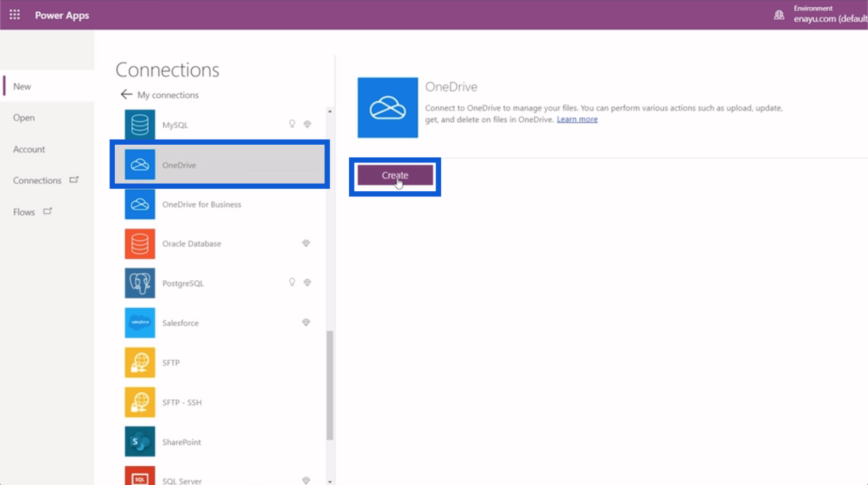Click the Environment globe icon
This screenshot has width=868, height=485.
[779, 15]
